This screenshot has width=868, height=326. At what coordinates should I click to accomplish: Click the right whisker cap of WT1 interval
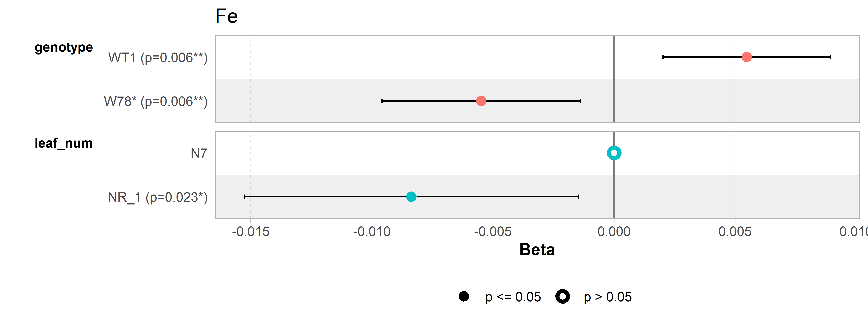coord(830,57)
